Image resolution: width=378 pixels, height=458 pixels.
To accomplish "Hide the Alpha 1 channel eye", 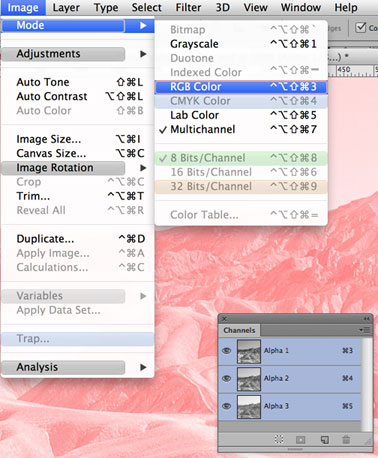I will pyautogui.click(x=227, y=351).
